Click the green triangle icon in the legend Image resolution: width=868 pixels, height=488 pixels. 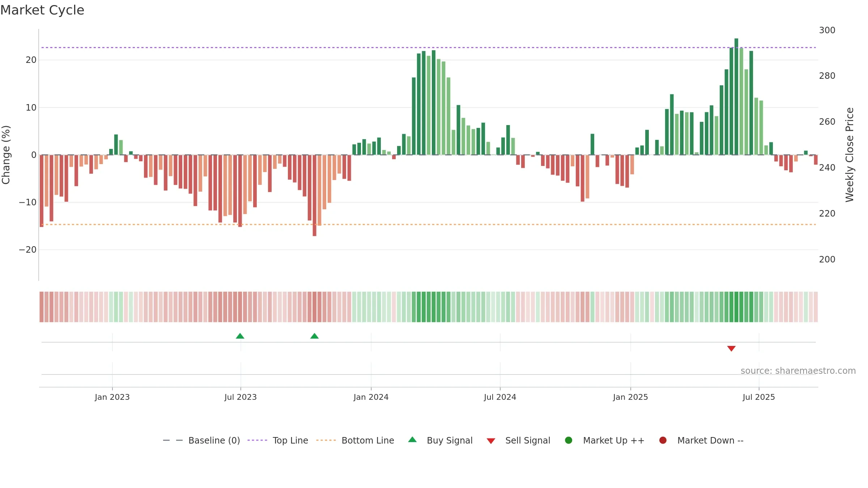[412, 440]
